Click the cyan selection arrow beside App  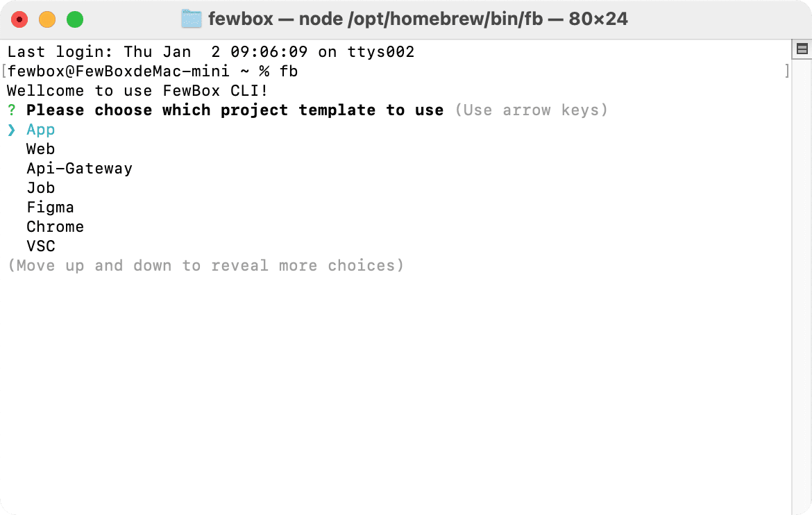click(x=11, y=130)
